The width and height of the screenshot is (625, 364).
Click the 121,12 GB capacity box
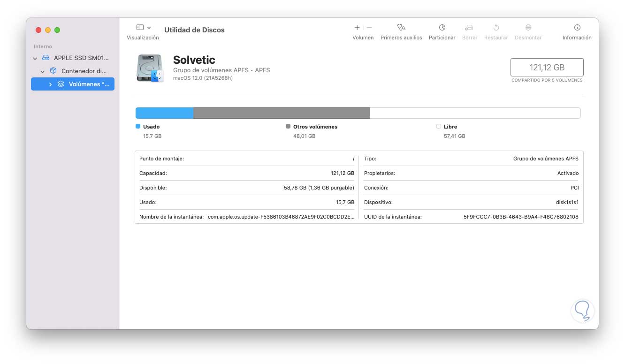[547, 67]
